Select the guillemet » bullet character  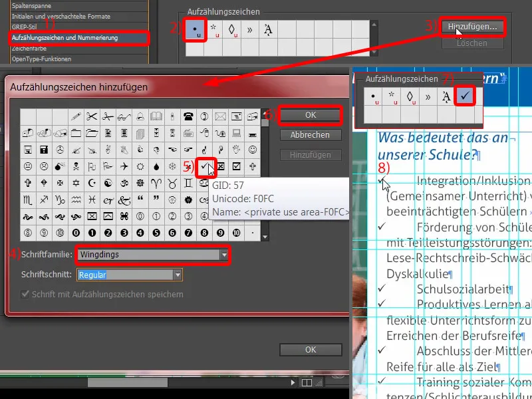point(251,28)
